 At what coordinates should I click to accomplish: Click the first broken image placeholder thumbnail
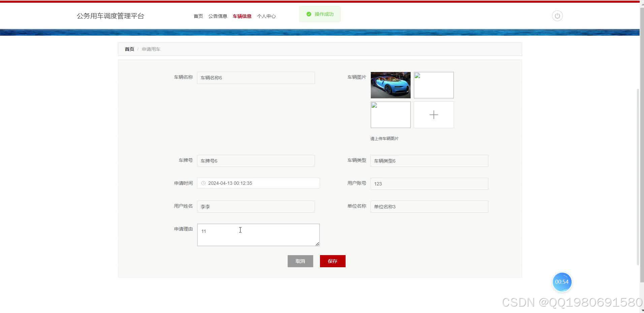coord(433,85)
